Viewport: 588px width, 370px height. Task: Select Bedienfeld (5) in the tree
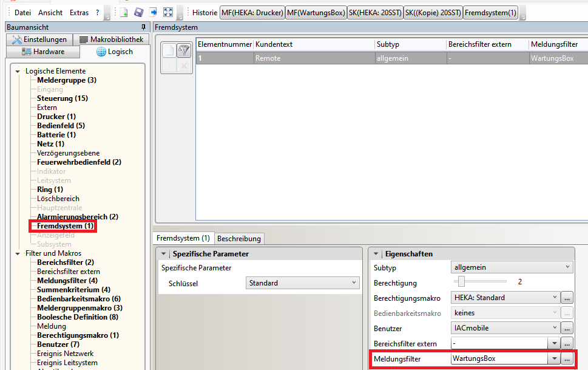pos(61,126)
